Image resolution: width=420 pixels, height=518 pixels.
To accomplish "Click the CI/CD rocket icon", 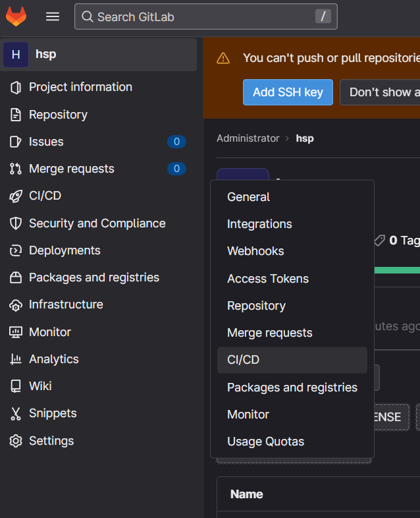I will coord(16,196).
